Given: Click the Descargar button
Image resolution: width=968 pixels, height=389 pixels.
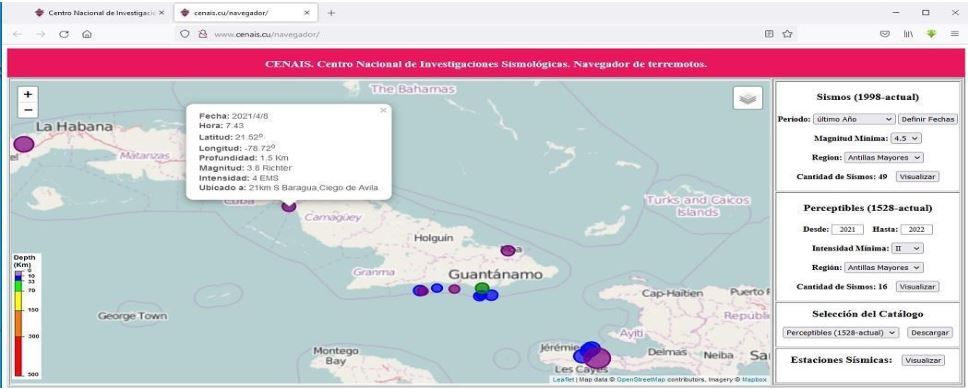Looking at the screenshot, I should point(929,332).
